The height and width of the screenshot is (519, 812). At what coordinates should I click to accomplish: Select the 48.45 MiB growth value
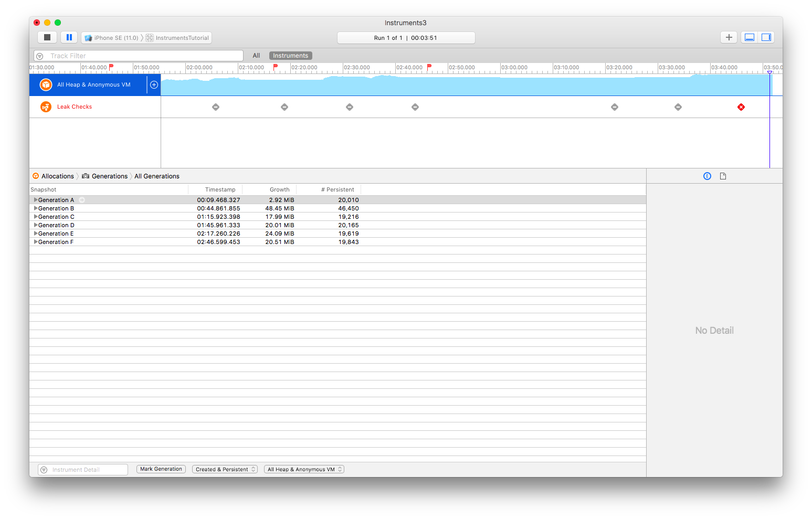coord(280,208)
